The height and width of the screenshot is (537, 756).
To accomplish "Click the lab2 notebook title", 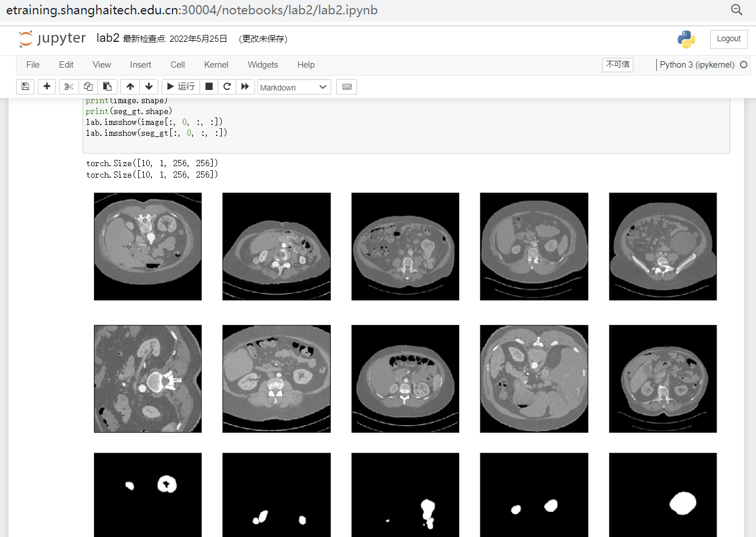I will click(x=108, y=38).
